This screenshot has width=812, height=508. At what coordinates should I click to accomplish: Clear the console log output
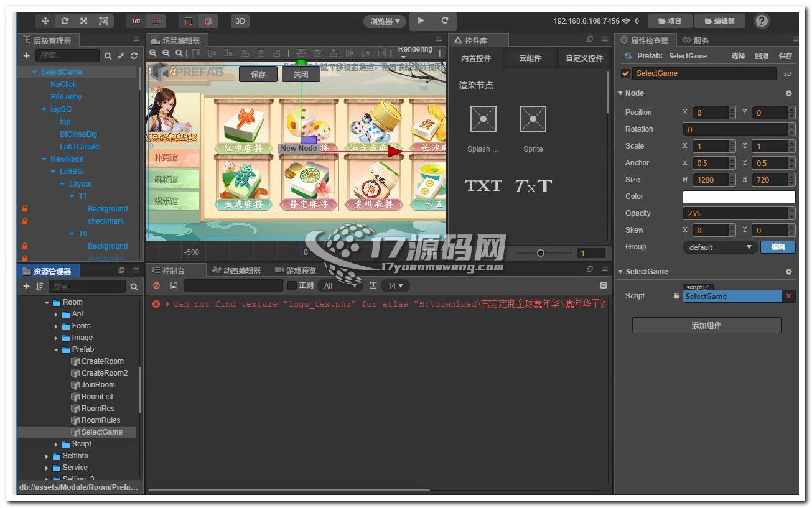click(x=157, y=285)
